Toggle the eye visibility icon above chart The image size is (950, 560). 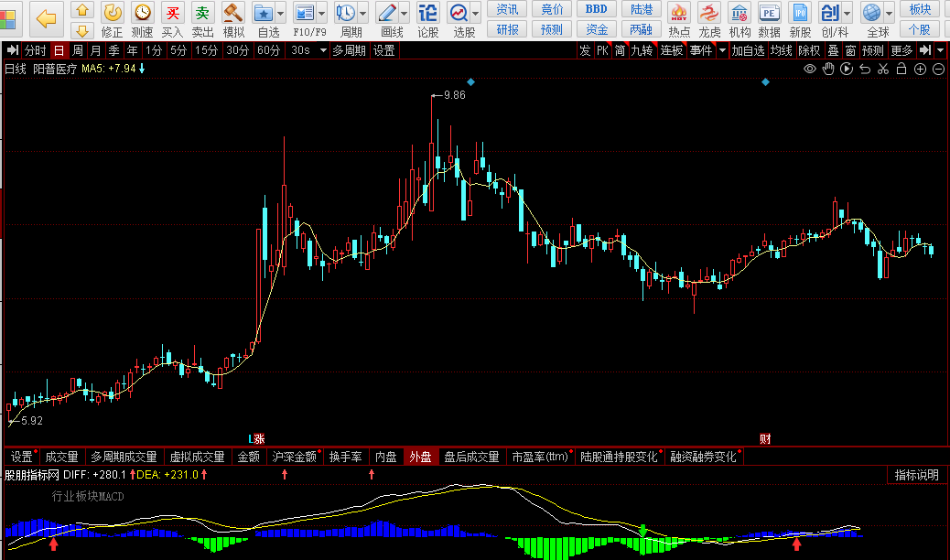(x=810, y=70)
